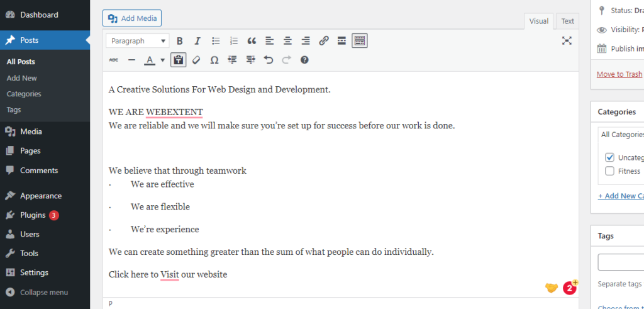644x309 pixels.
Task: Open the text color picker arrow
Action: (163, 60)
